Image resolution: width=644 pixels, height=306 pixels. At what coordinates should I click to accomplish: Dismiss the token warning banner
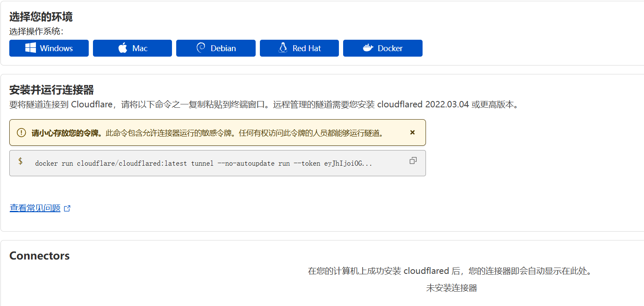[x=412, y=133]
